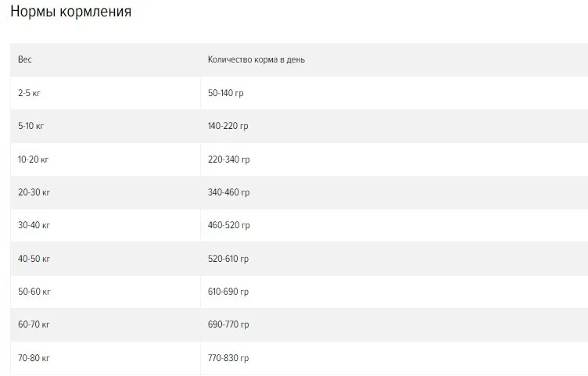
Task: Select the '60-70 кг' row label
Action: pyautogui.click(x=34, y=324)
